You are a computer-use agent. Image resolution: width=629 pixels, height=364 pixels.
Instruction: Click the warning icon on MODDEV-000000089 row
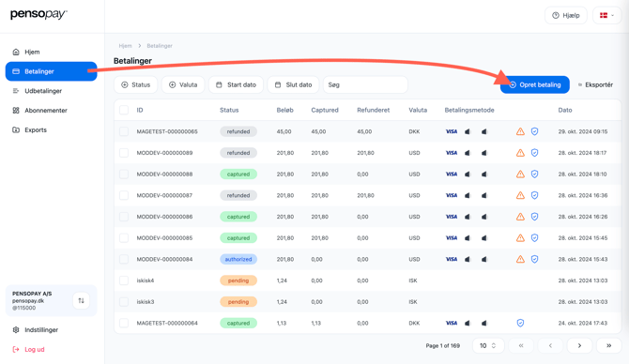pos(520,153)
